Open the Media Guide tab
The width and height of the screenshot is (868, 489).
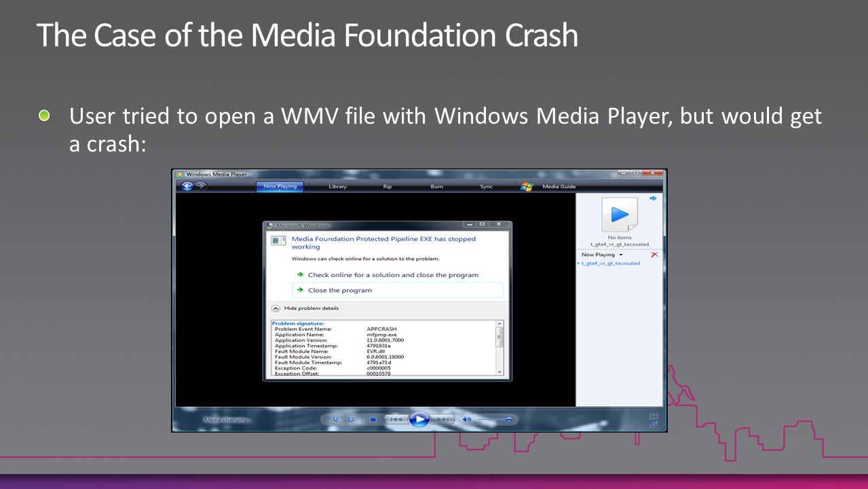pyautogui.click(x=559, y=187)
